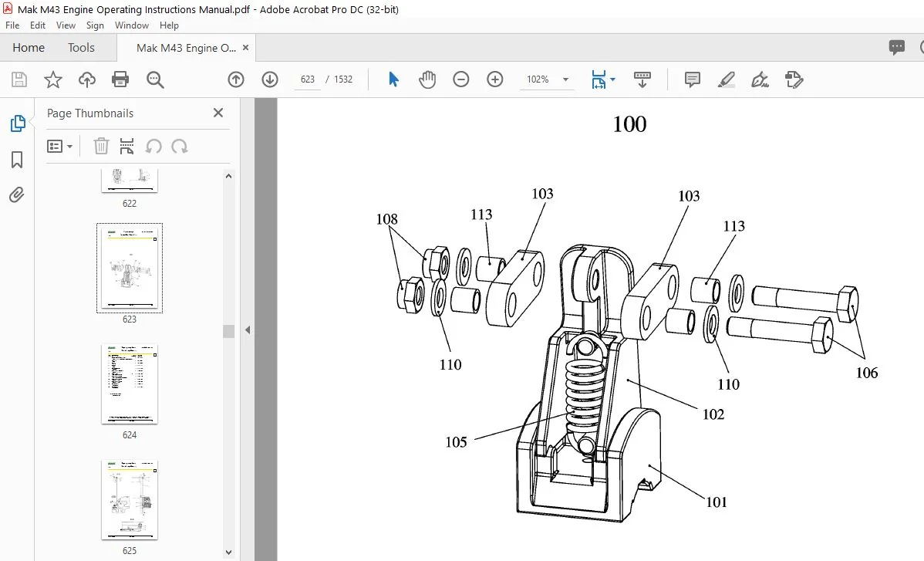Click the page number field 623
This screenshot has width=924, height=561.
click(308, 79)
